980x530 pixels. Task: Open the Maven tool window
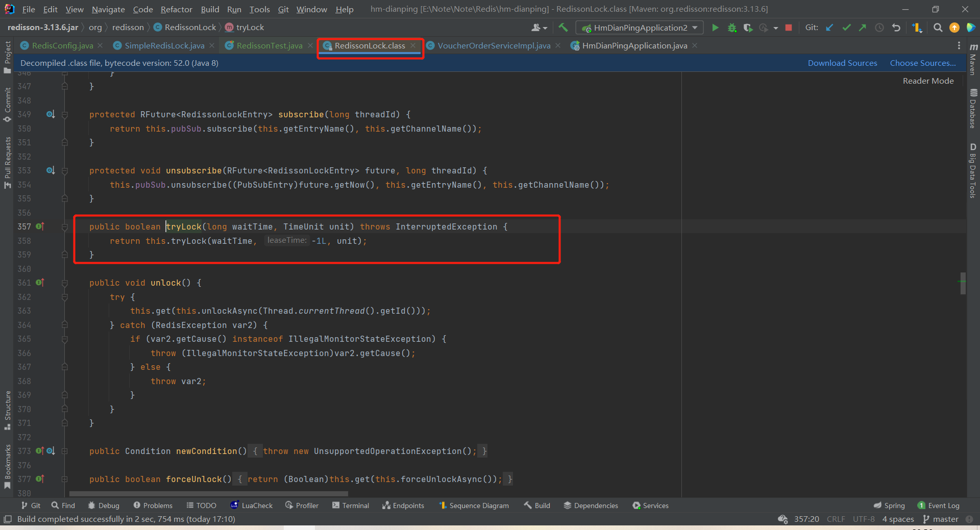[973, 59]
